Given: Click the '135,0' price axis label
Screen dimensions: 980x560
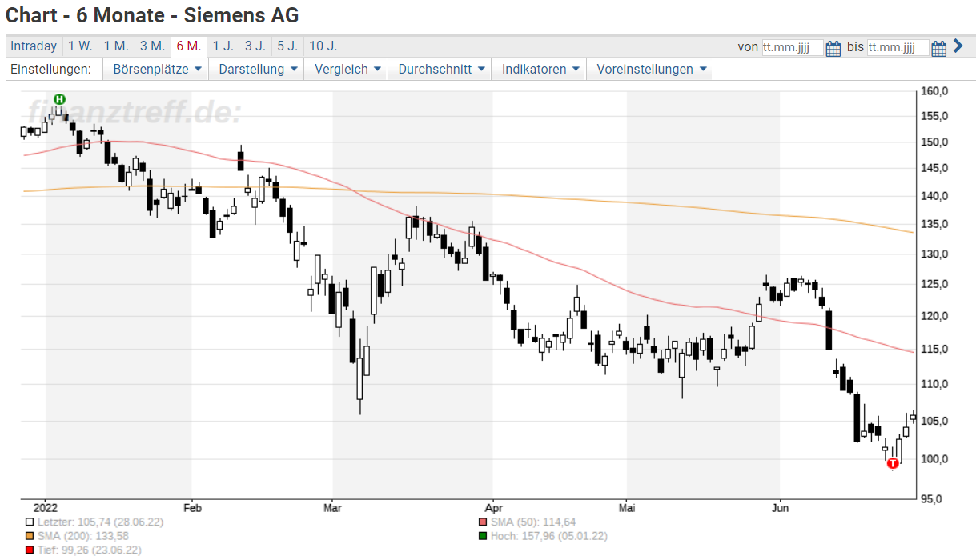Looking at the screenshot, I should [934, 224].
